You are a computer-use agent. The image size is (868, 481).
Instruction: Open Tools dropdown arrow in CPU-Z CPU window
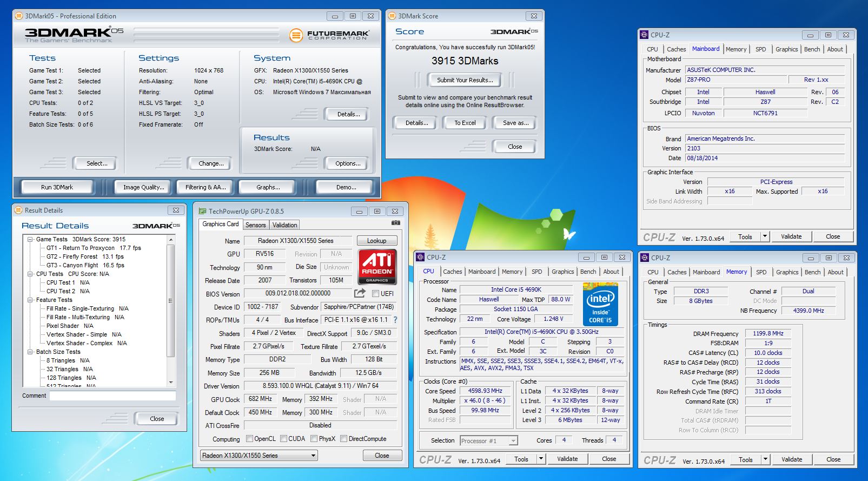click(x=541, y=459)
